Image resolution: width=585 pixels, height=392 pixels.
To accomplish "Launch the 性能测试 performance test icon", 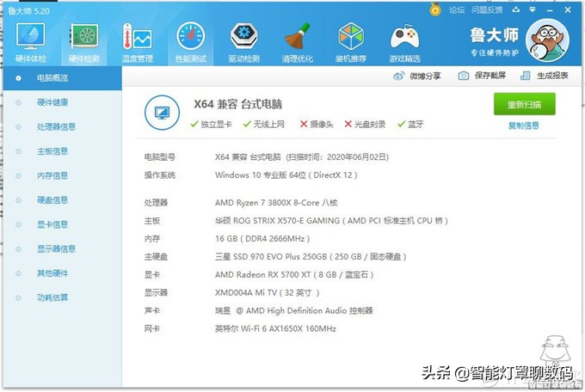I will click(191, 42).
